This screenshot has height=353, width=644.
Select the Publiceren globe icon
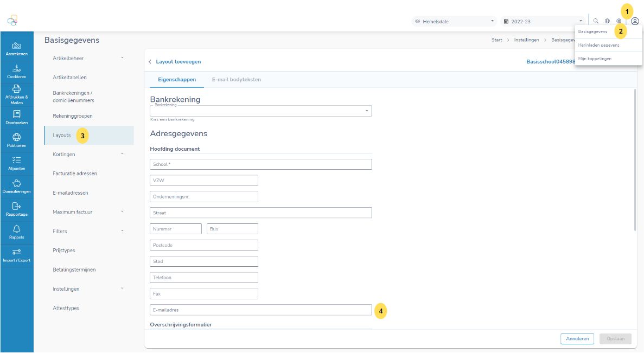(x=17, y=140)
